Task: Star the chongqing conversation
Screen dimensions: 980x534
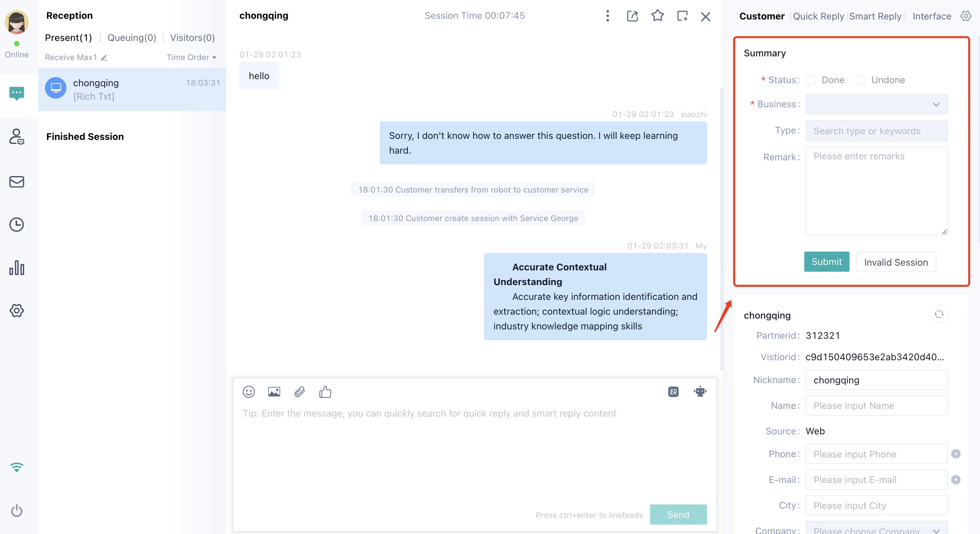Action: [x=657, y=16]
